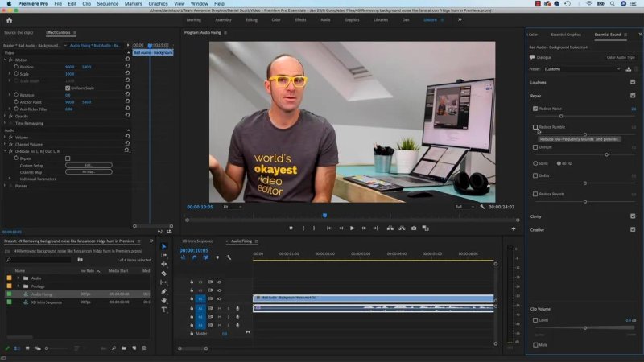Go to In point in Program Monitor
Image resolution: width=644 pixels, height=362 pixels.
coord(329,228)
